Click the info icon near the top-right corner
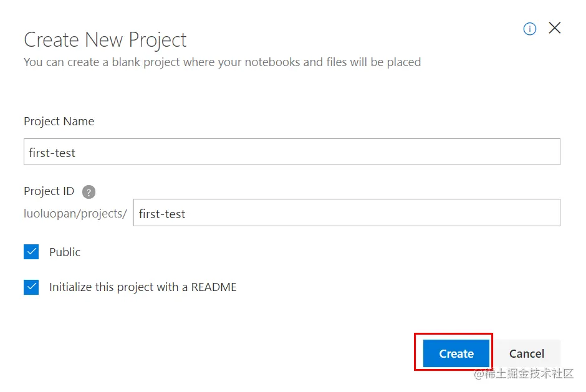 530,29
